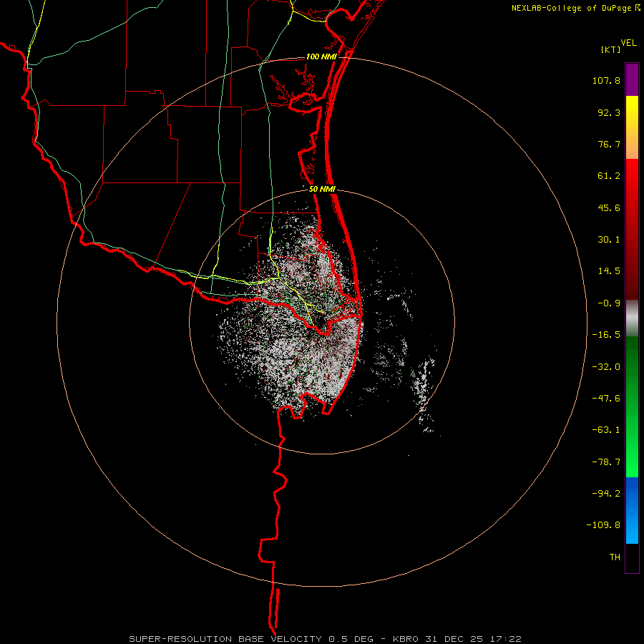Click the black TH segment of color bar
The image size is (644, 644).
[x=632, y=557]
